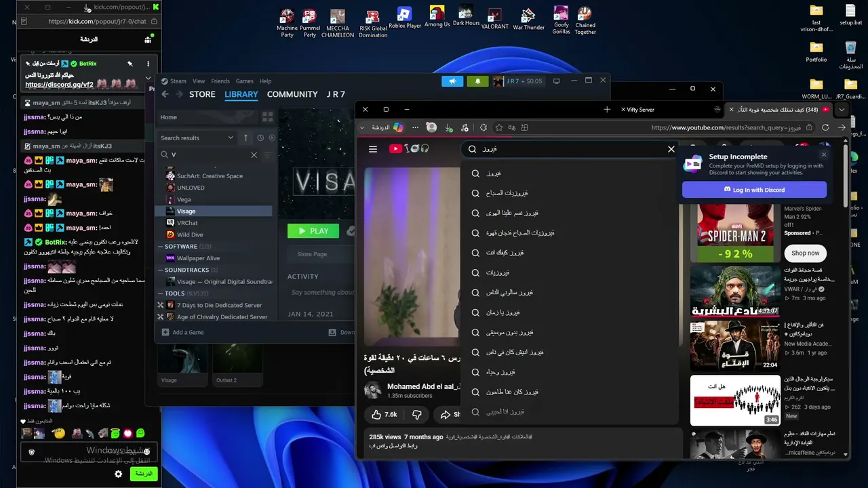
Task: Open discord.gg/vf2 link in chat
Action: [x=59, y=85]
